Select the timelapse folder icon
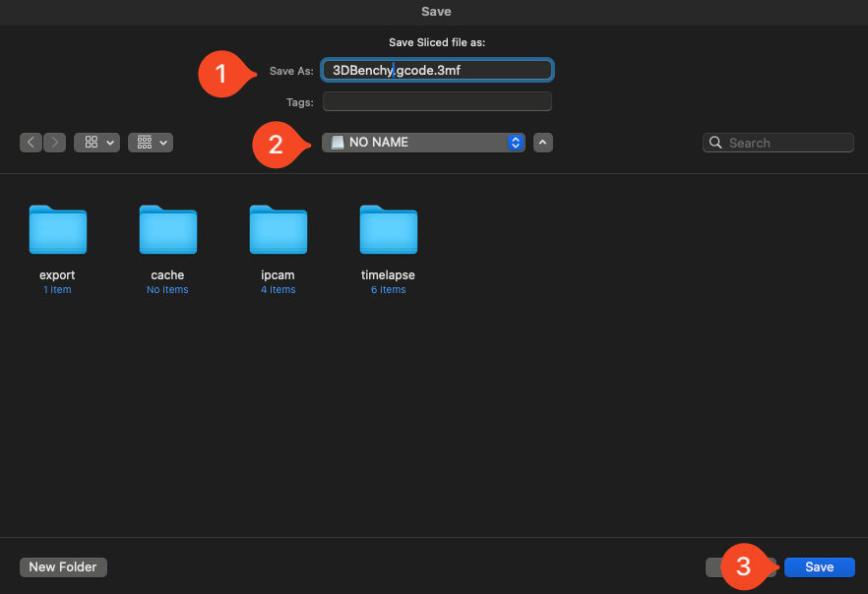Screen dimensions: 868x594 pyautogui.click(x=389, y=230)
